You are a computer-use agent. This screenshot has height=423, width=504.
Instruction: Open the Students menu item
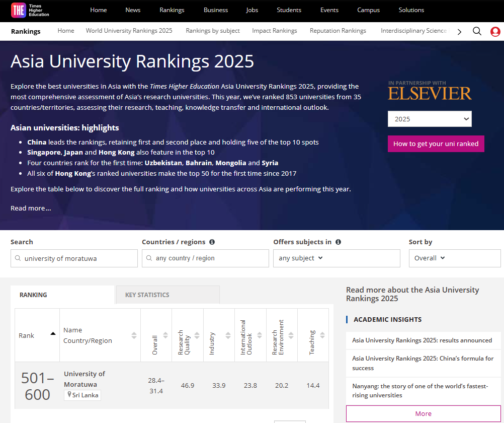point(289,10)
